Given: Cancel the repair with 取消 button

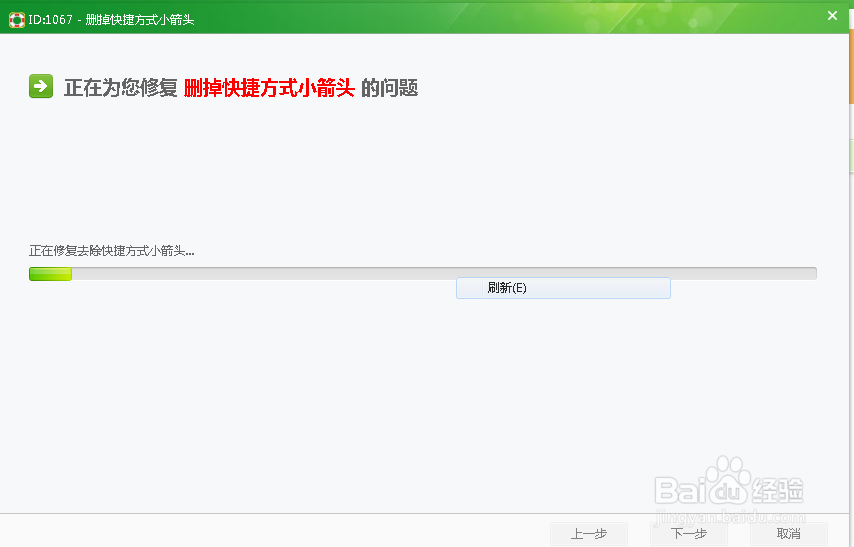Looking at the screenshot, I should coord(789,534).
